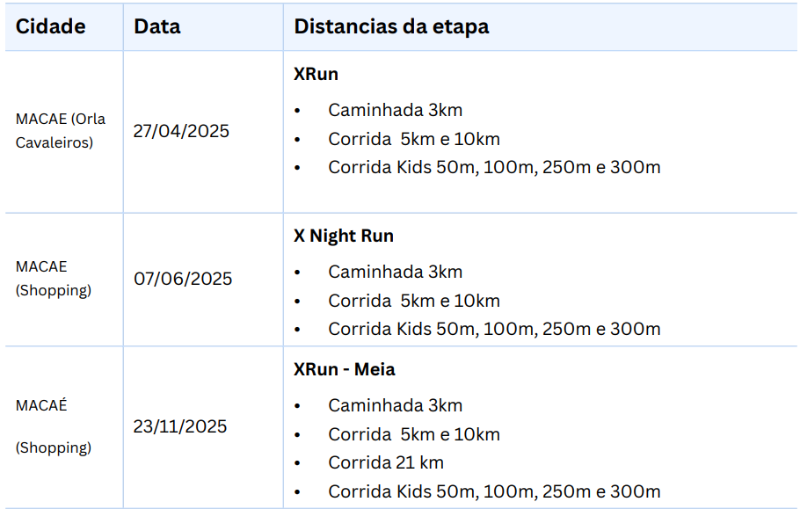Image resolution: width=800 pixels, height=516 pixels.
Task: Click Caminhada 3km under X Night Run
Action: [x=395, y=272]
